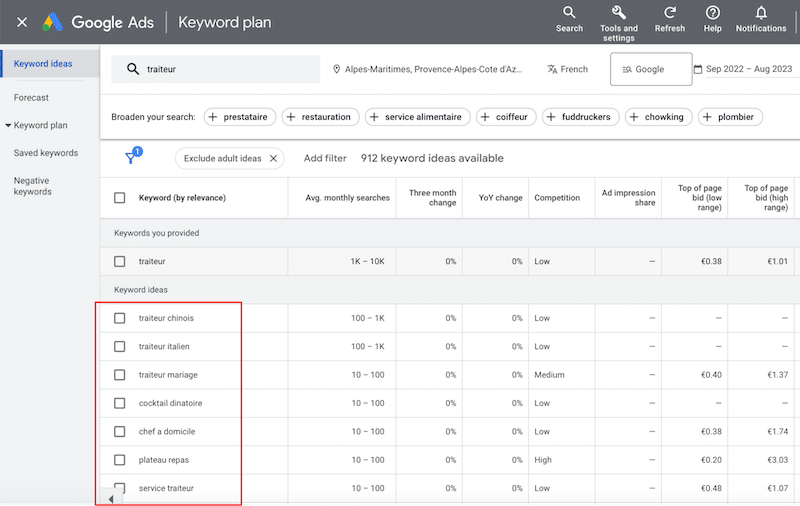This screenshot has width=800, height=506.
Task: Add 'plombier' suggestion chip
Action: coord(731,117)
